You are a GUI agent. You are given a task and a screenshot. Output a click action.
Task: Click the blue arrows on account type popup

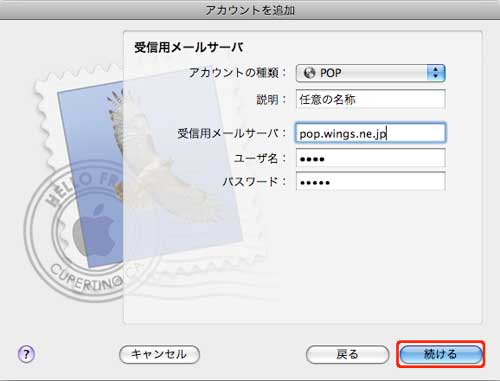click(436, 73)
